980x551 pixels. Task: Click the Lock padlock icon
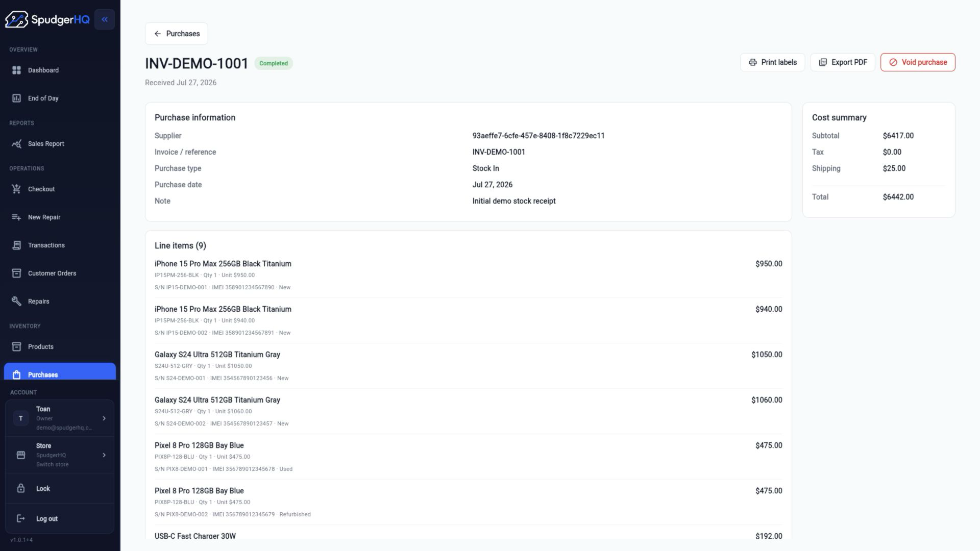(x=21, y=488)
